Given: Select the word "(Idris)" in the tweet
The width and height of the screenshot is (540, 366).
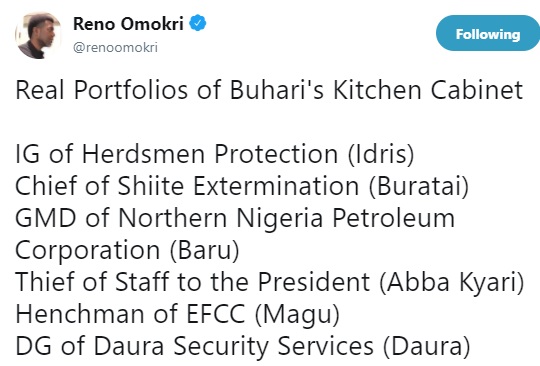Looking at the screenshot, I should pos(381,154).
